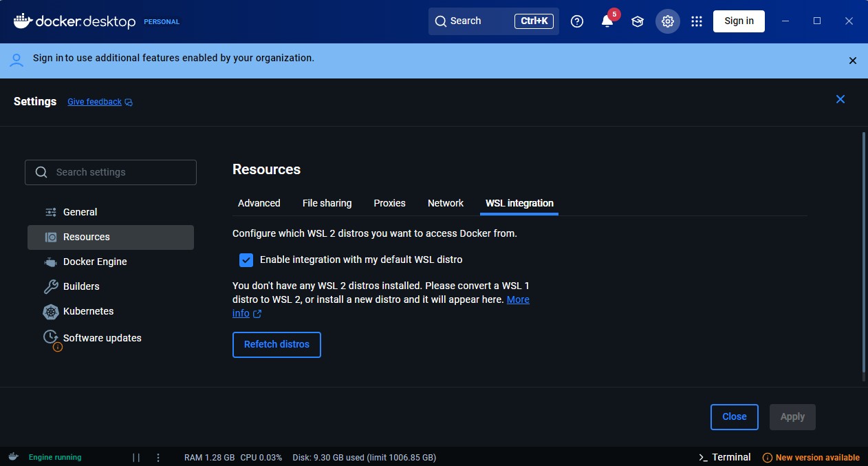Select Docker Engine in settings sidebar
The height and width of the screenshot is (466, 868).
click(x=95, y=262)
